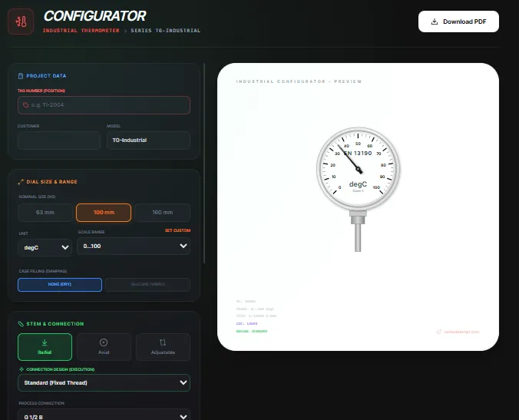Click 'Industrial Configurator - Preview' text
Screen dimensions: 519x420
[299, 81]
